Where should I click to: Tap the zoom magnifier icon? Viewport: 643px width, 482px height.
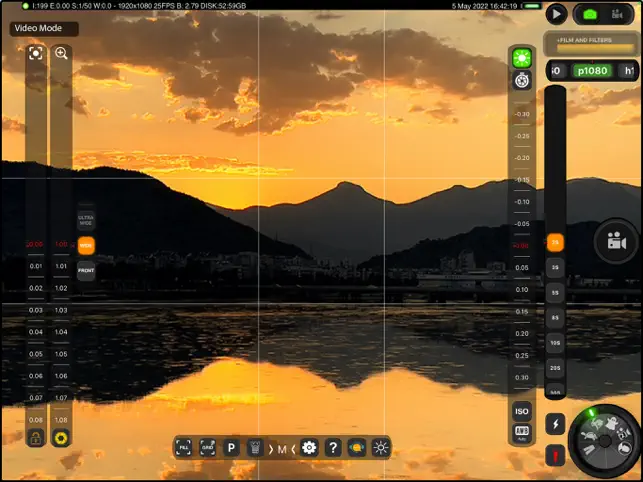pyautogui.click(x=61, y=53)
